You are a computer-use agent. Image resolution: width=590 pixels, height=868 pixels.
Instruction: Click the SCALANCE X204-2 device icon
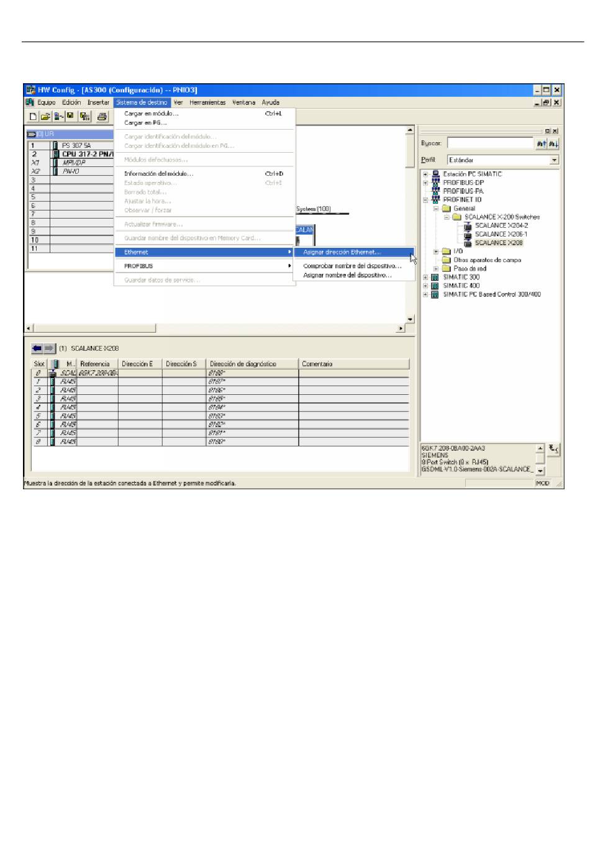click(468, 226)
